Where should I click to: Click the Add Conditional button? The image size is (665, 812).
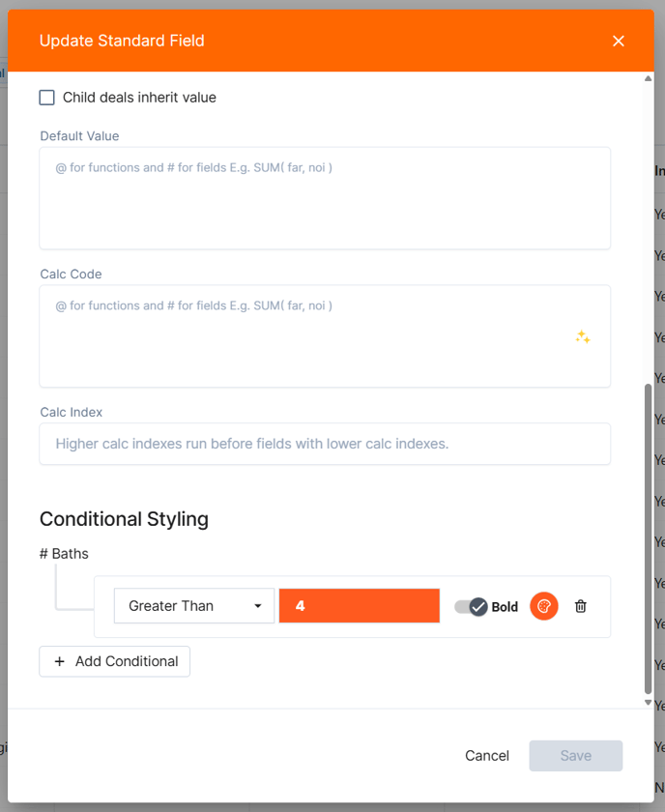click(x=114, y=661)
